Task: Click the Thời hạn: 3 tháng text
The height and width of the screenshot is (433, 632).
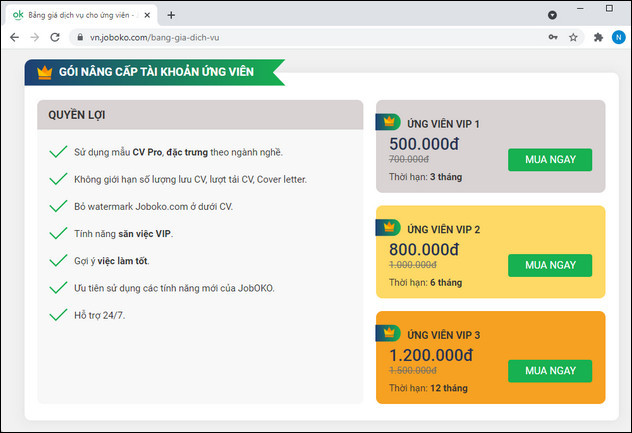Action: [x=425, y=177]
